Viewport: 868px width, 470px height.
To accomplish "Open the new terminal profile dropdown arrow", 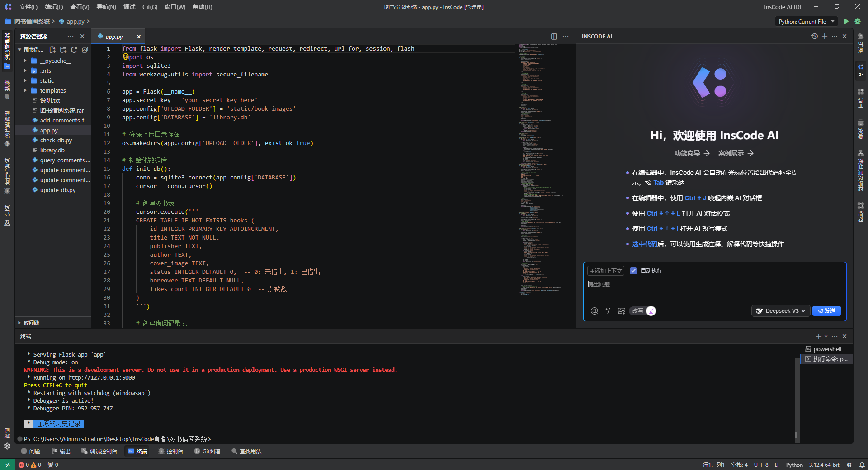I will pos(826,336).
